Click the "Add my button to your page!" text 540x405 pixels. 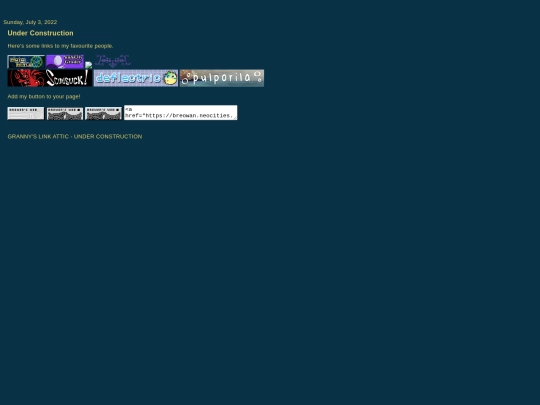[44, 96]
